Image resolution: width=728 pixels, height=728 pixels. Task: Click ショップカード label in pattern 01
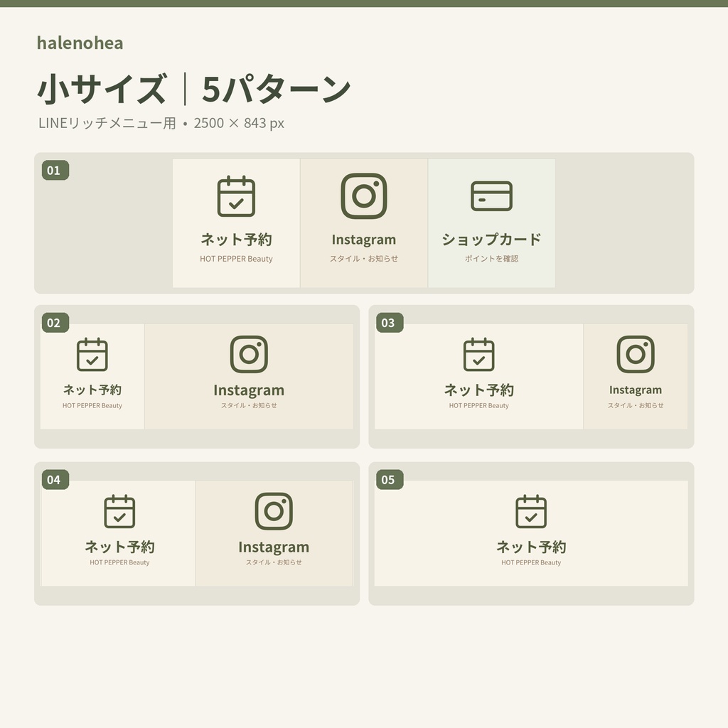tap(491, 240)
